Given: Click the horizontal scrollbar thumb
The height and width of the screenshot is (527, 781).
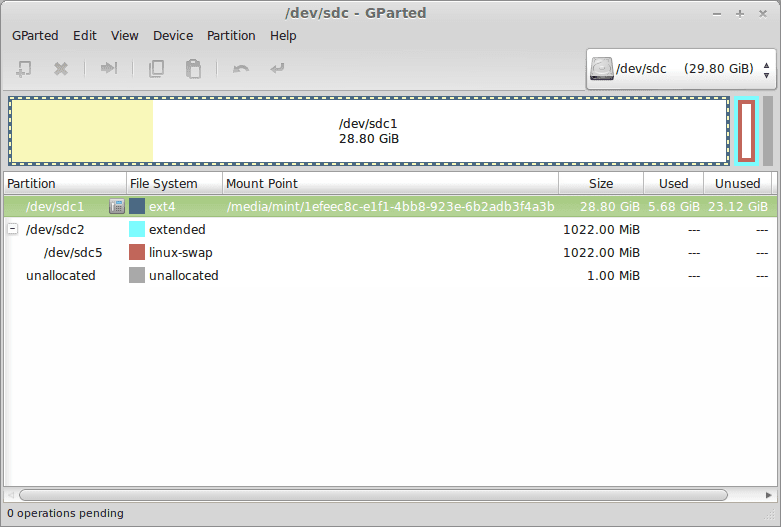Looking at the screenshot, I should [x=373, y=495].
